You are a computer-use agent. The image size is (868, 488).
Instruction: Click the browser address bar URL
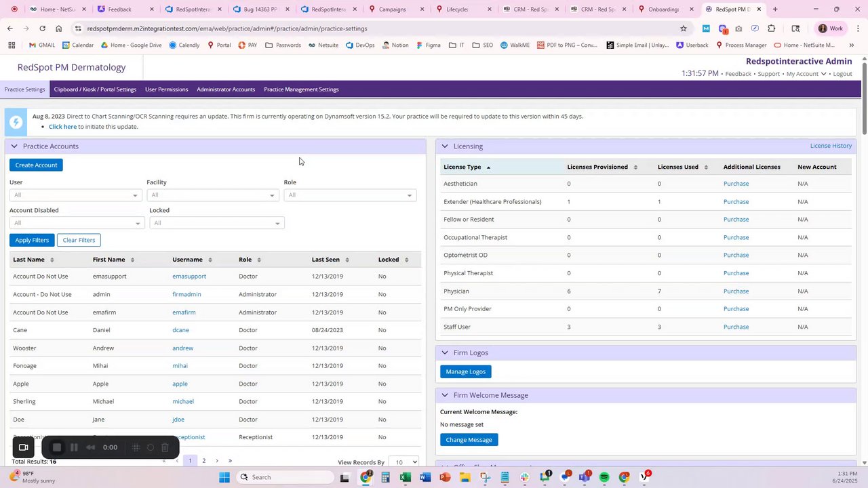click(227, 28)
